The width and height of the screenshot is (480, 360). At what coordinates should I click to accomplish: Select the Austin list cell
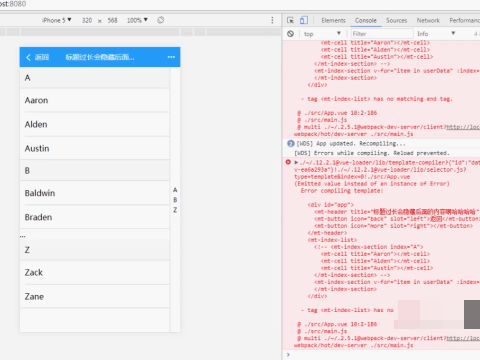(95, 148)
